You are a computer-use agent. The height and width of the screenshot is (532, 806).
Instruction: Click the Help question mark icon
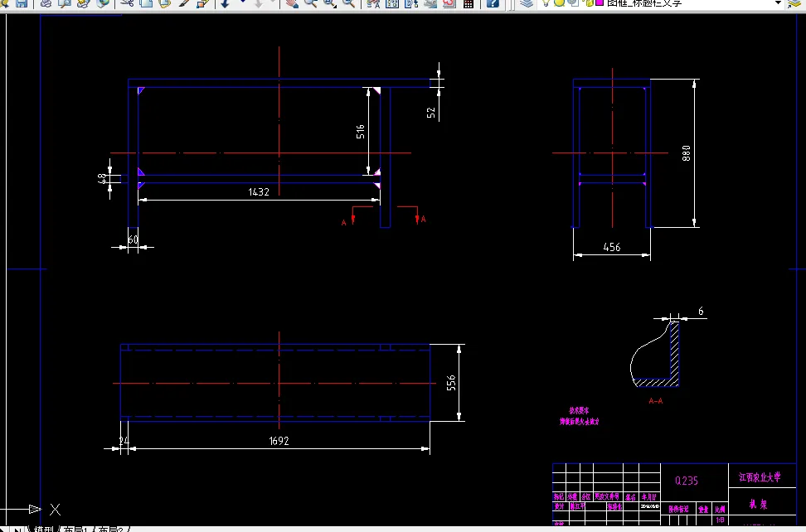tap(493, 3)
